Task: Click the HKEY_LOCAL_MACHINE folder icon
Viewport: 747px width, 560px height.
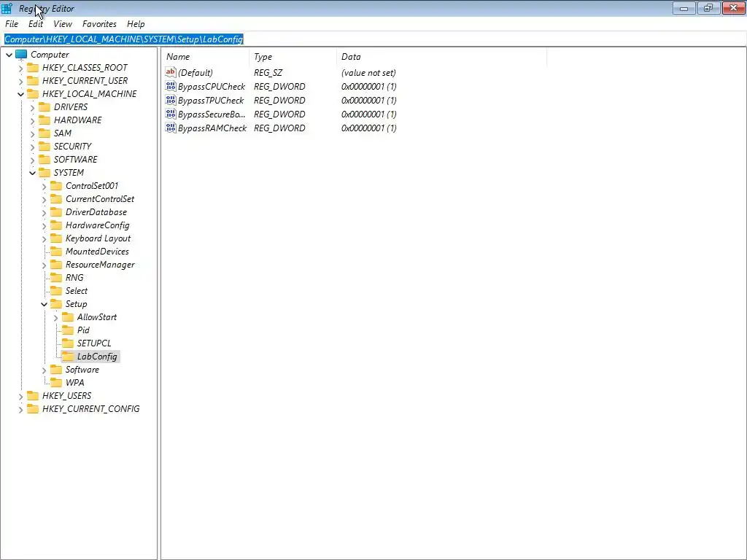Action: [x=33, y=94]
